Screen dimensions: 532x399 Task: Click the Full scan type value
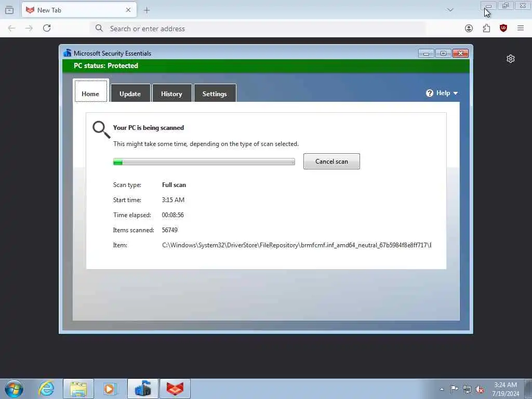click(x=174, y=185)
